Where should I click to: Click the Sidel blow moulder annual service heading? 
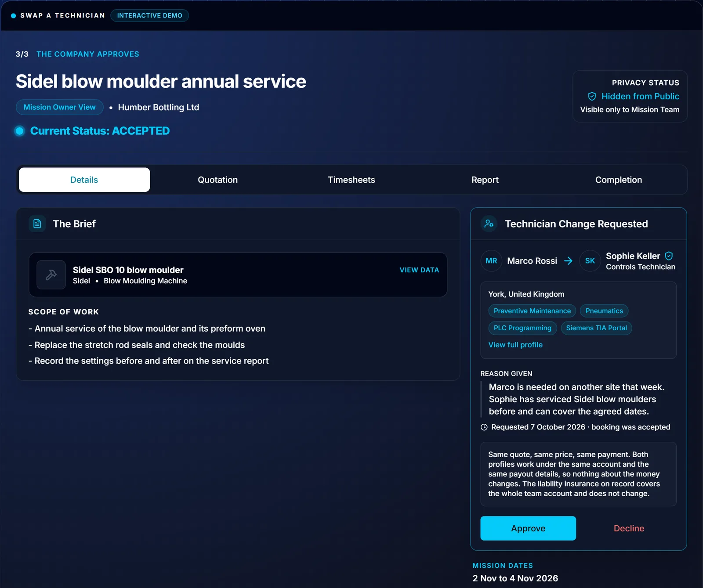pyautogui.click(x=161, y=81)
